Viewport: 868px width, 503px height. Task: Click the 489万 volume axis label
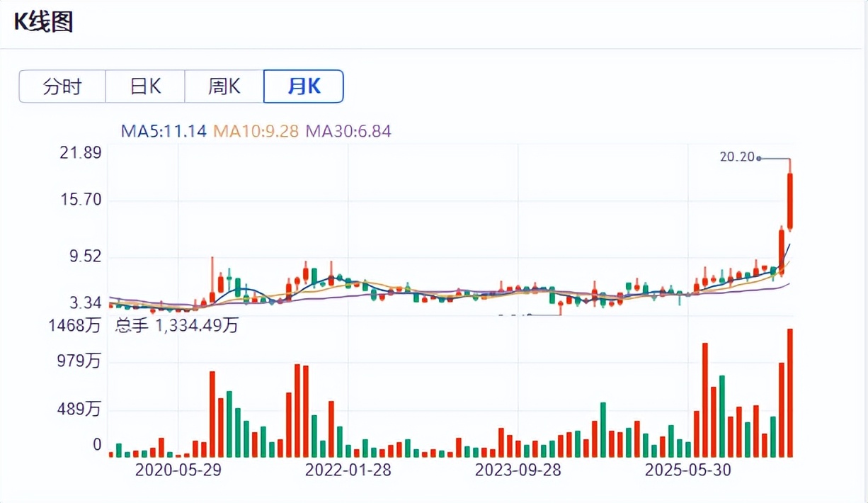click(x=80, y=409)
